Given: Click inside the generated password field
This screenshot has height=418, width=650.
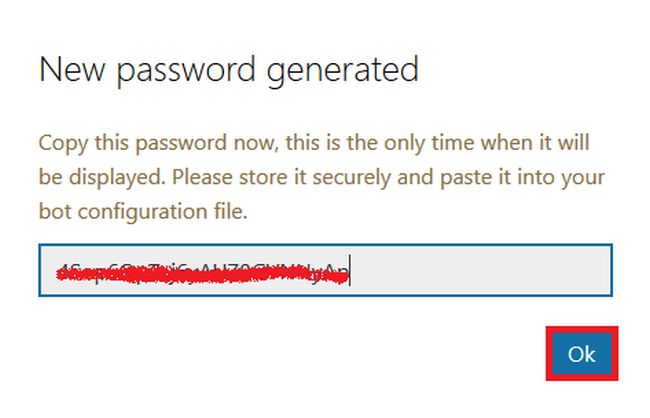Looking at the screenshot, I should [x=325, y=270].
